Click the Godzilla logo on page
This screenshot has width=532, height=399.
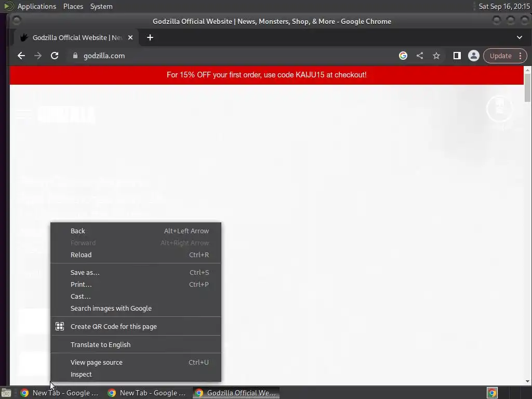pyautogui.click(x=66, y=114)
